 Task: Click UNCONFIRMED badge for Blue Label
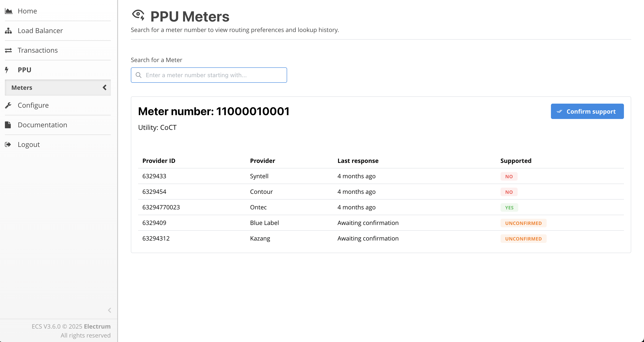523,223
